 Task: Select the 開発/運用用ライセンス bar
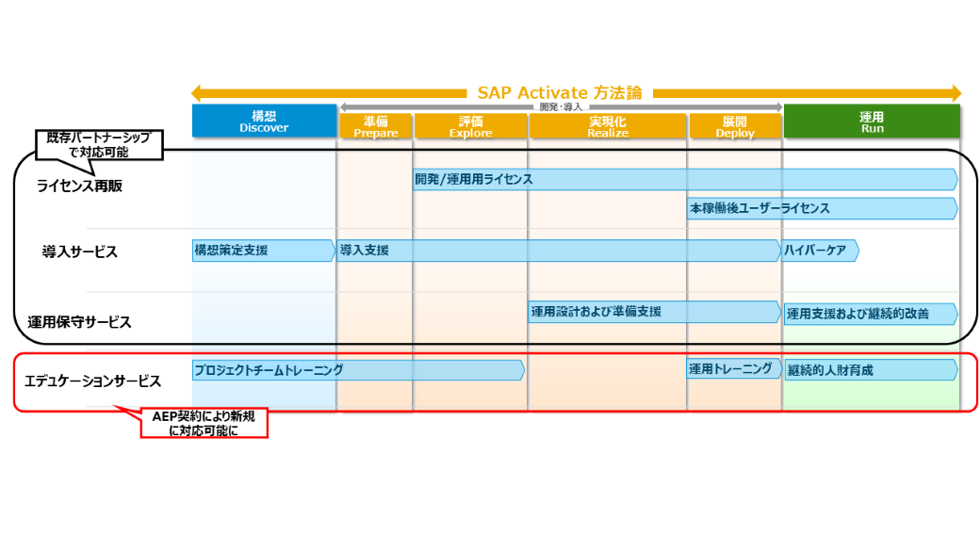[685, 179]
